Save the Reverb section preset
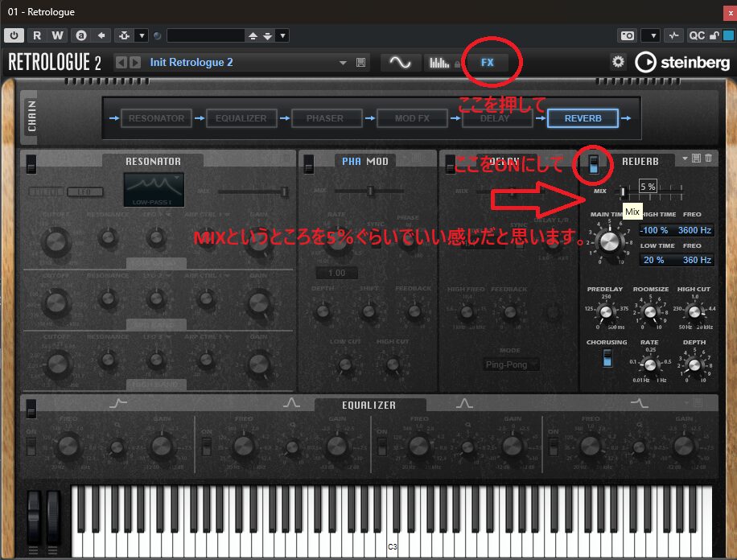Image resolution: width=737 pixels, height=560 pixels. click(697, 159)
